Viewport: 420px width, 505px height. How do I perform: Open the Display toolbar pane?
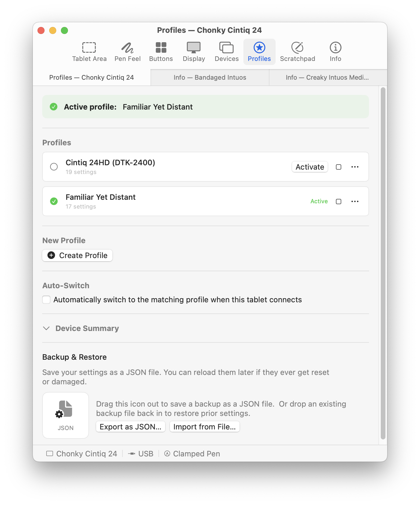[194, 52]
